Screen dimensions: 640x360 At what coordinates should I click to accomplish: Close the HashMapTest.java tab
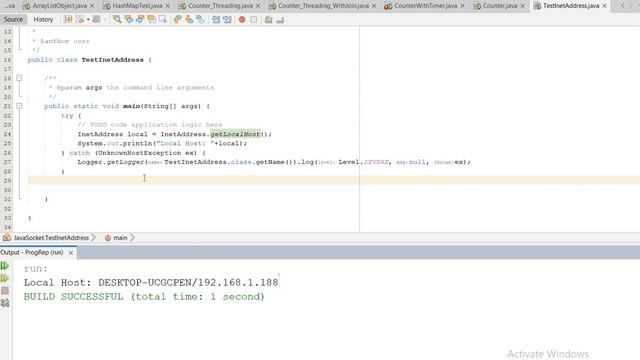(167, 6)
